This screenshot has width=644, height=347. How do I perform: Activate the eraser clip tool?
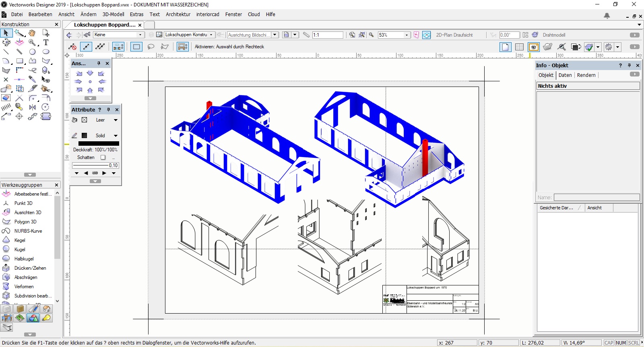point(6,98)
